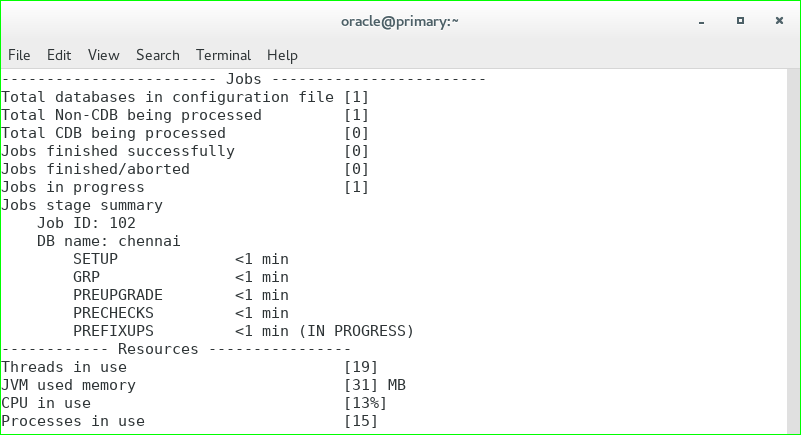Open the Search menu
The height and width of the screenshot is (435, 801).
point(158,55)
